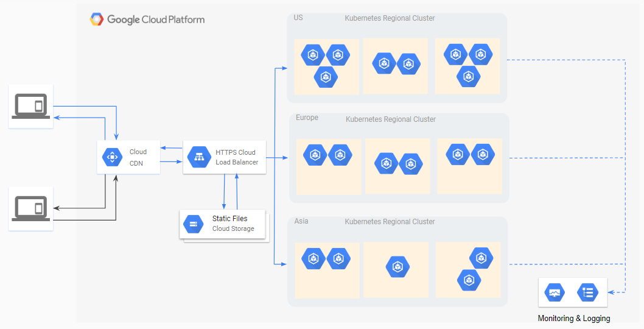This screenshot has width=644, height=329.
Task: Select 'Kubernetes Regional Cluster' heading in Europe box
Action: tap(391, 119)
